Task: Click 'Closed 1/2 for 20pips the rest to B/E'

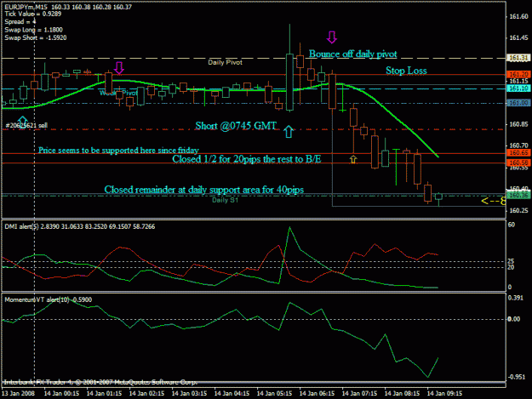Action: coord(246,159)
